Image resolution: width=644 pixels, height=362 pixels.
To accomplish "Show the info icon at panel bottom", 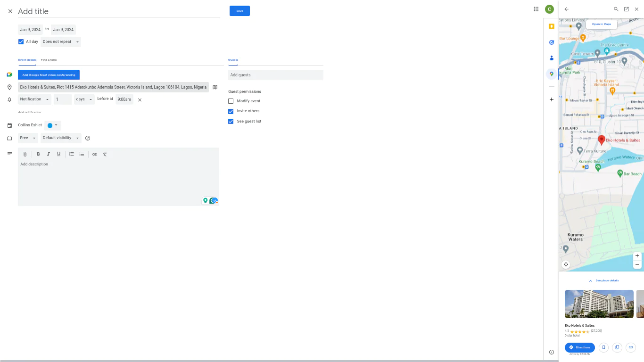I will 552,352.
